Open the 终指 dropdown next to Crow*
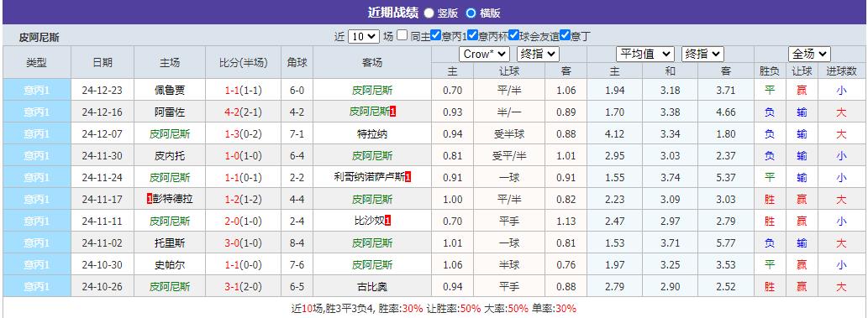This screenshot has height=318, width=868. [538, 55]
